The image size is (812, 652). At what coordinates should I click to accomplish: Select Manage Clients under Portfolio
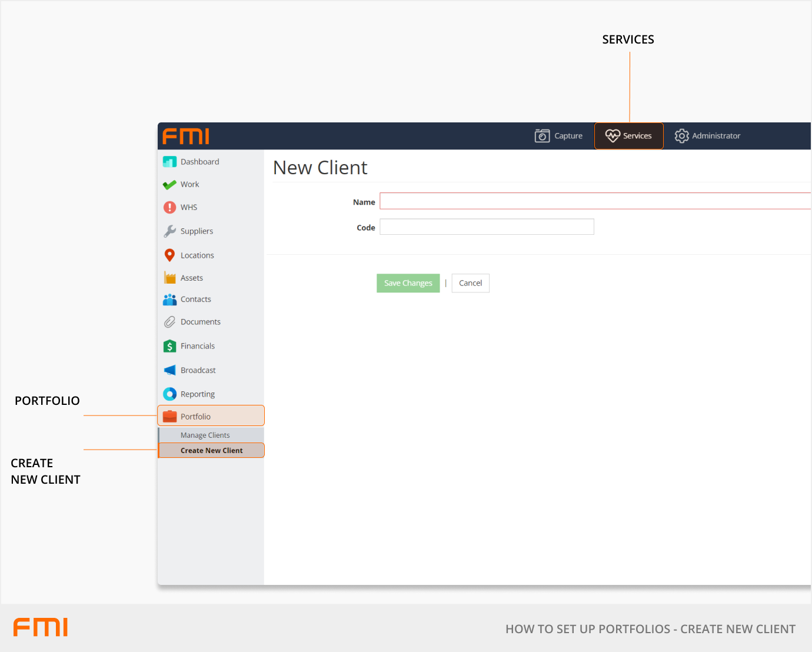point(205,435)
